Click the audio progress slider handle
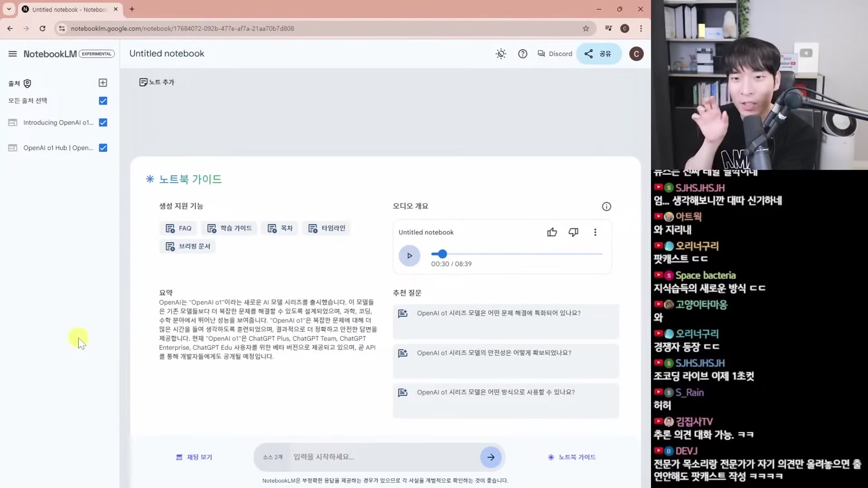Screen dimensions: 868x488 [442, 254]
